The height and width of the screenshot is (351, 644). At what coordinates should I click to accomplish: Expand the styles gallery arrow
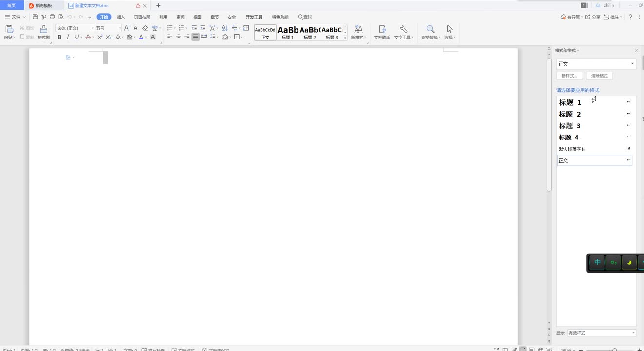[345, 38]
